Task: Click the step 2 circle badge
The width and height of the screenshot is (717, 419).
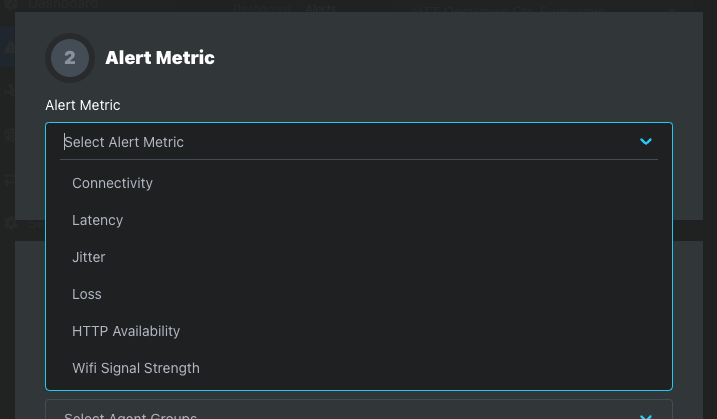Action: tap(70, 58)
